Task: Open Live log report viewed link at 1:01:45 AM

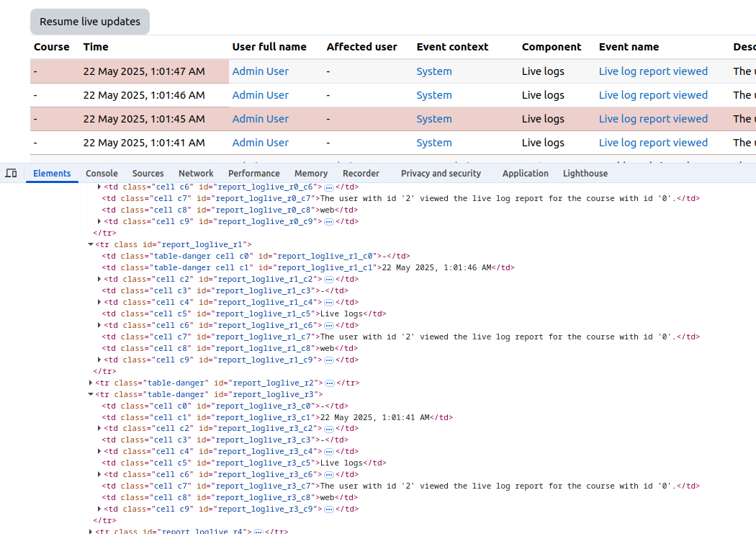Action: pyautogui.click(x=653, y=119)
